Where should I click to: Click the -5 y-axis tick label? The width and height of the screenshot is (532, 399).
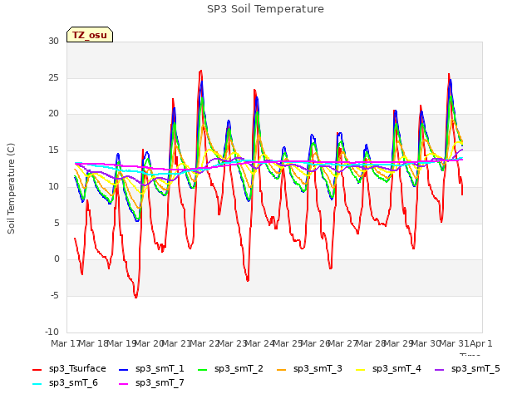55,296
